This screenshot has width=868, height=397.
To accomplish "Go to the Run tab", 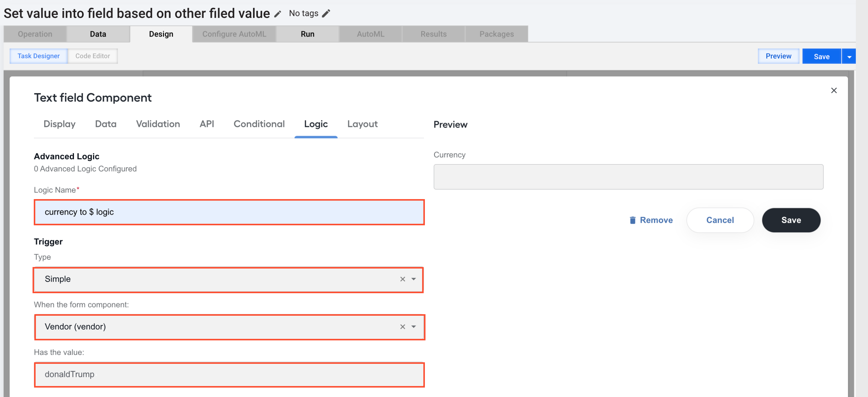I will coord(307,34).
